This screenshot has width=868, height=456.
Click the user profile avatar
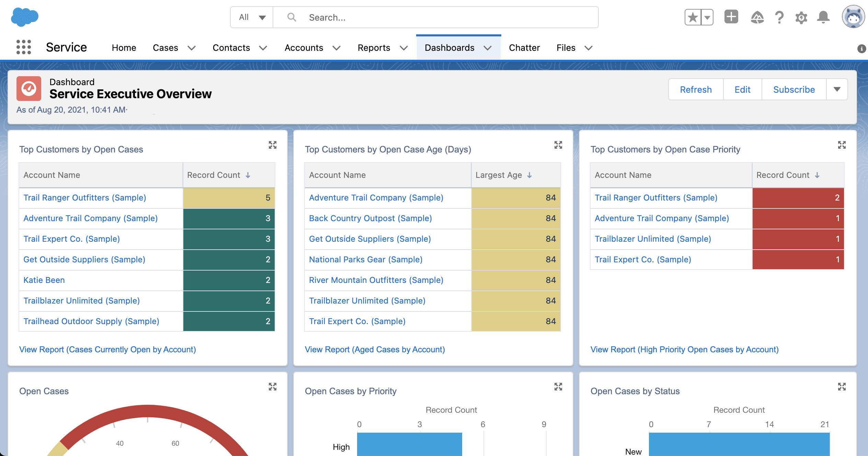coord(853,17)
